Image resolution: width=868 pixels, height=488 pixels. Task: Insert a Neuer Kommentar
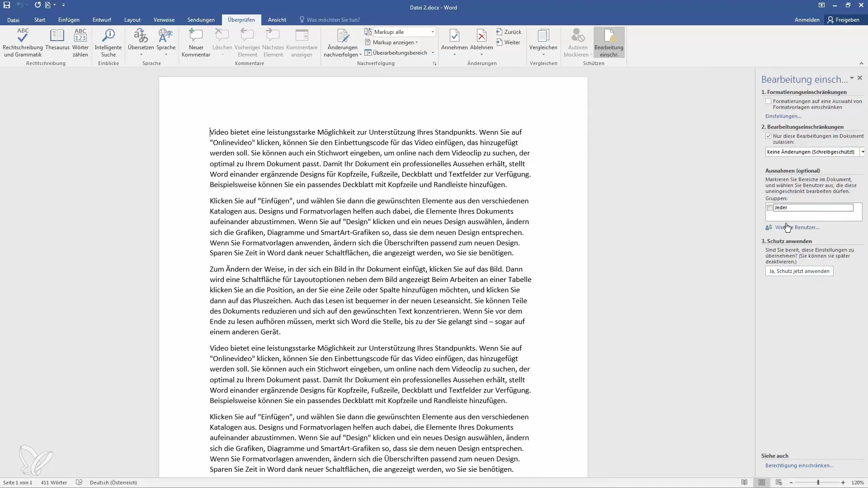(x=196, y=43)
